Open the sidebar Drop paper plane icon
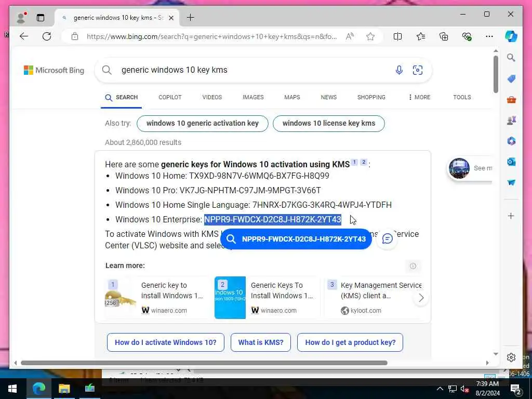This screenshot has height=399, width=532. [511, 182]
